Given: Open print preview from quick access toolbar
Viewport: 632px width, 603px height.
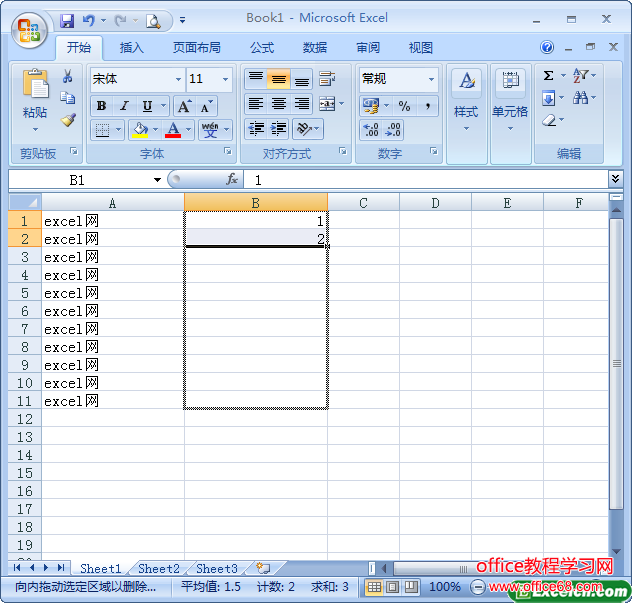Looking at the screenshot, I should click(153, 21).
